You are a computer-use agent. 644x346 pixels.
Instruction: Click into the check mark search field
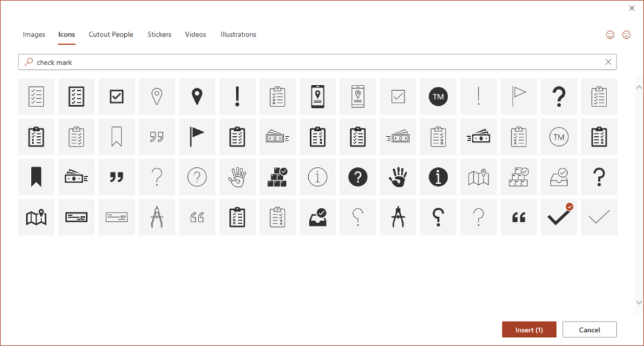315,62
